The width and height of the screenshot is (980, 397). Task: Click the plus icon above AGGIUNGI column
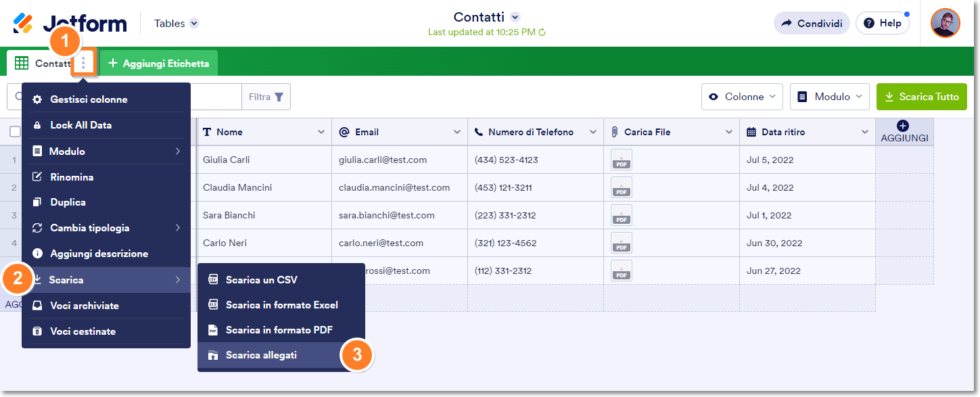pos(903,126)
